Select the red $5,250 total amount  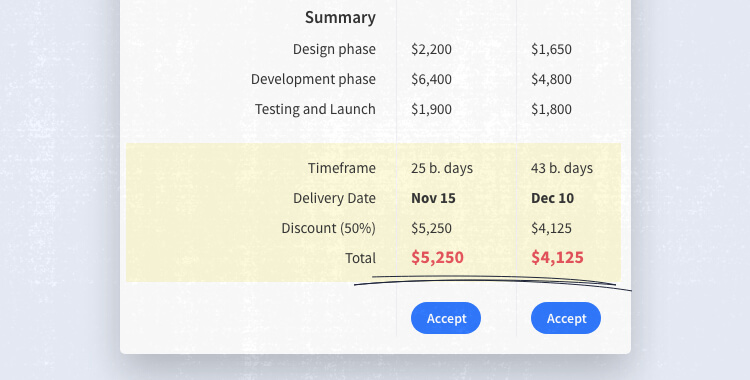pyautogui.click(x=437, y=257)
